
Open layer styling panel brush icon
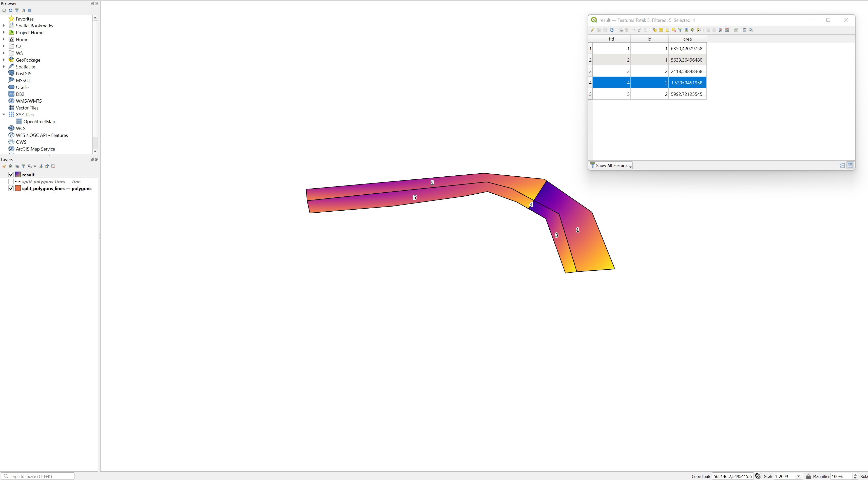[4, 166]
